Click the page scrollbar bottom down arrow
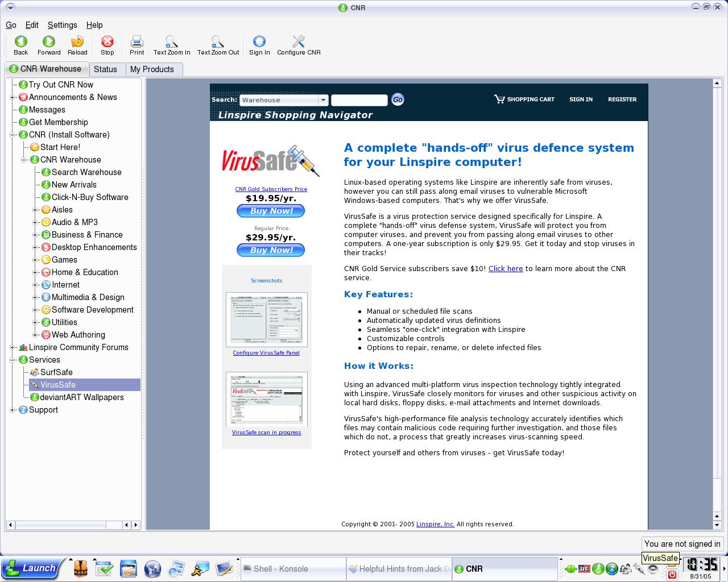The image size is (728, 582). [x=717, y=526]
